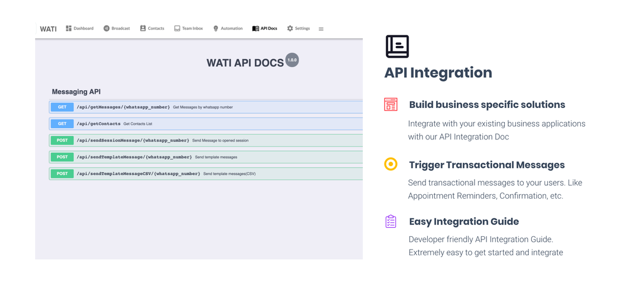Image resolution: width=644 pixels, height=291 pixels.
Task: Click 'Easy Integration Guide' heading
Action: tap(464, 222)
